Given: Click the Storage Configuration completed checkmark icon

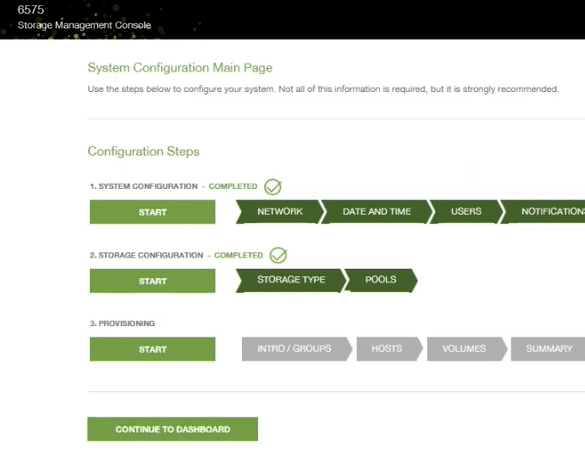Looking at the screenshot, I should coord(278,256).
